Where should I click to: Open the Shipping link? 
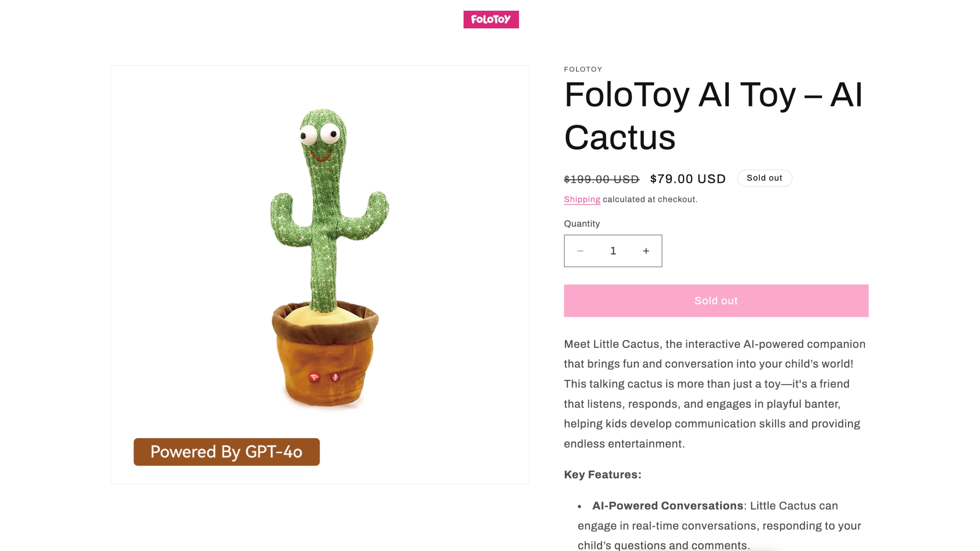(581, 199)
